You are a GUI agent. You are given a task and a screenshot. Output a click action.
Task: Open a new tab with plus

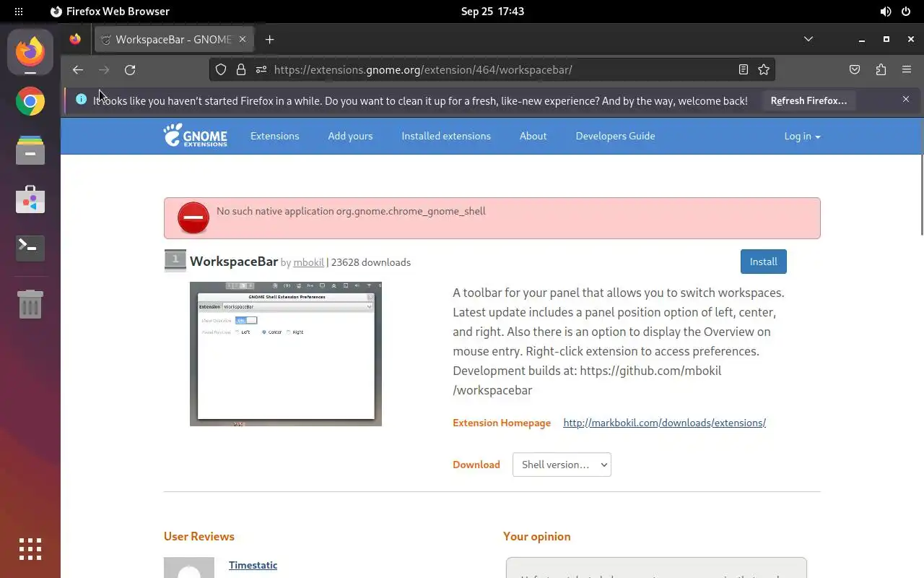coord(269,40)
